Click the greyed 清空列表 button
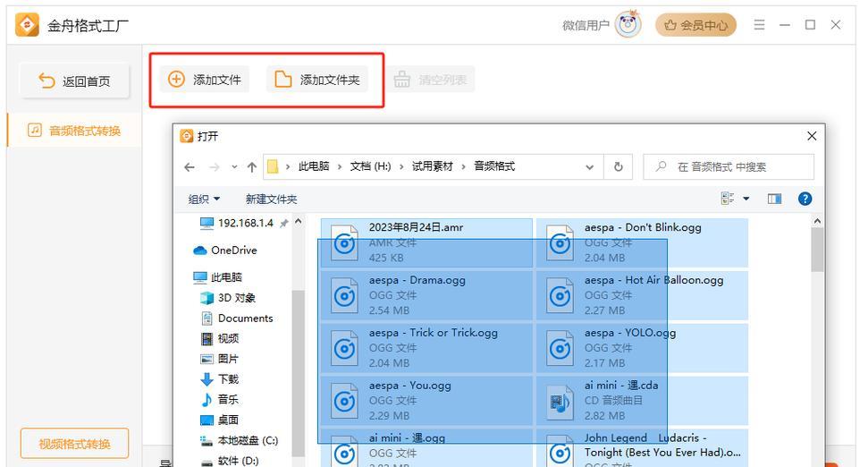This screenshot has height=467, width=868. point(431,80)
